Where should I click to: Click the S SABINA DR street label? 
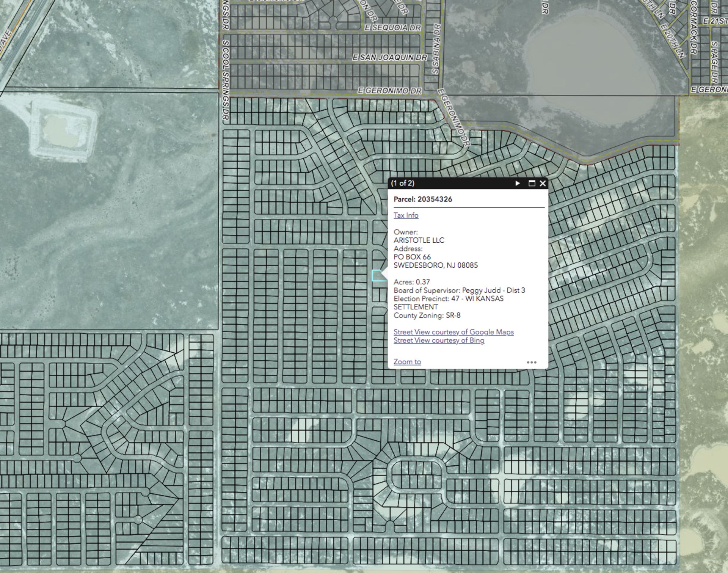(436, 49)
